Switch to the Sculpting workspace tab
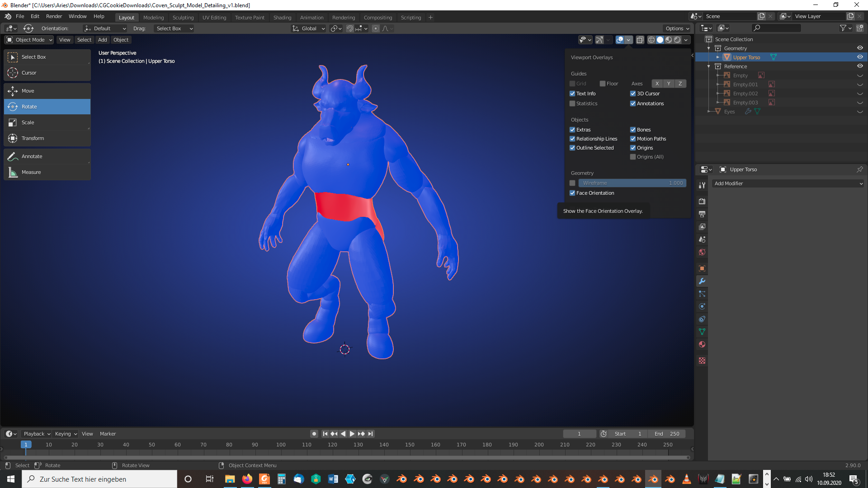 pyautogui.click(x=183, y=18)
